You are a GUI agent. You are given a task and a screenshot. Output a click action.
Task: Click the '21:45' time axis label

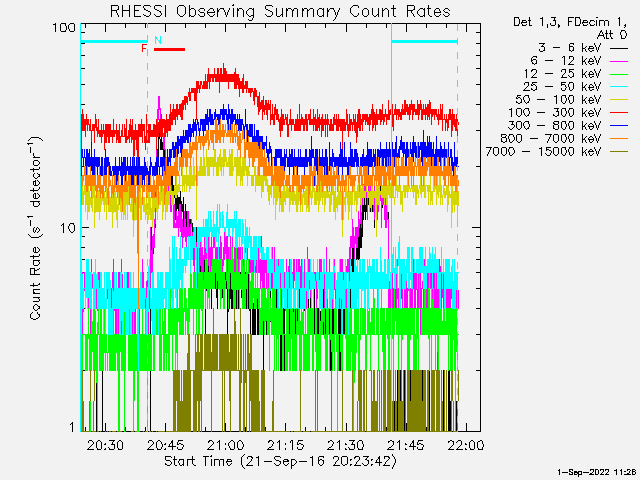[x=406, y=445]
